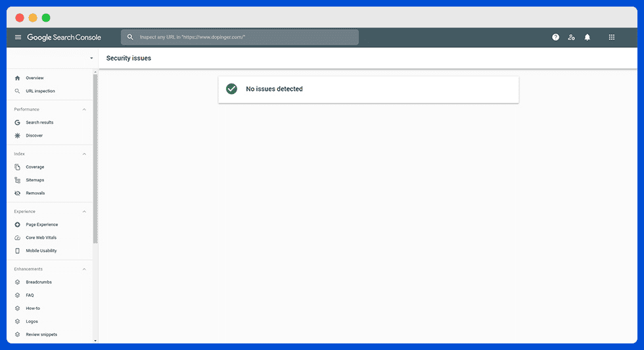Open the How-to enhancement report

(33, 308)
